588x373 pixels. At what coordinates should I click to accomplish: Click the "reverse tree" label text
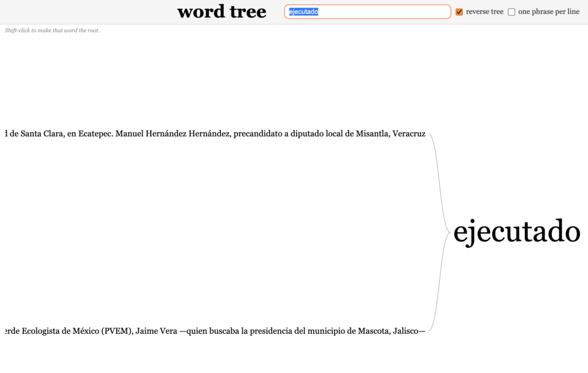coord(485,12)
